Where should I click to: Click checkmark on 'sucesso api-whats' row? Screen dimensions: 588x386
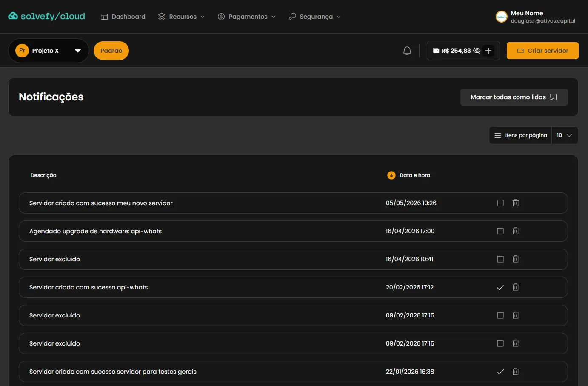500,287
